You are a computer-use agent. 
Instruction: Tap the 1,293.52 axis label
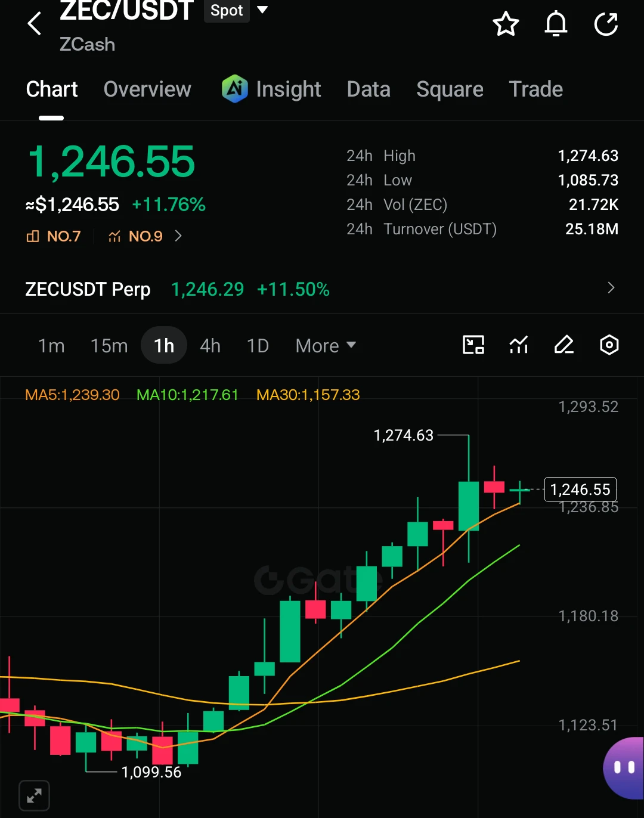pos(588,407)
